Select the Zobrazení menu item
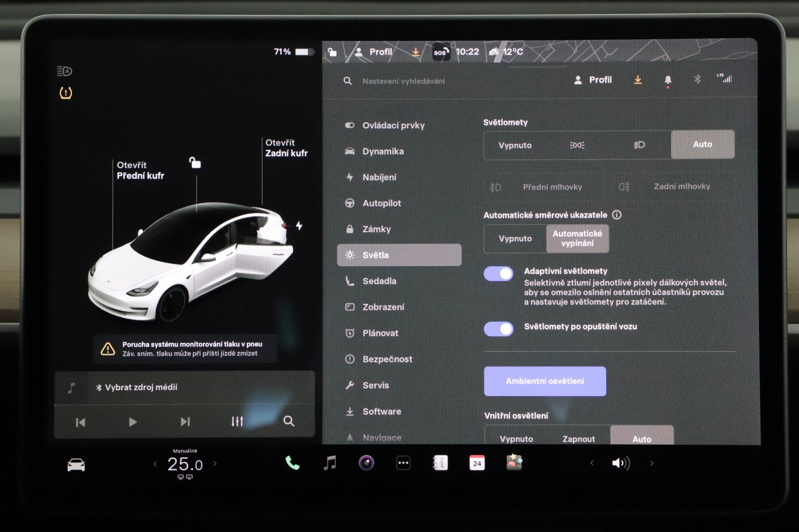 pyautogui.click(x=383, y=307)
